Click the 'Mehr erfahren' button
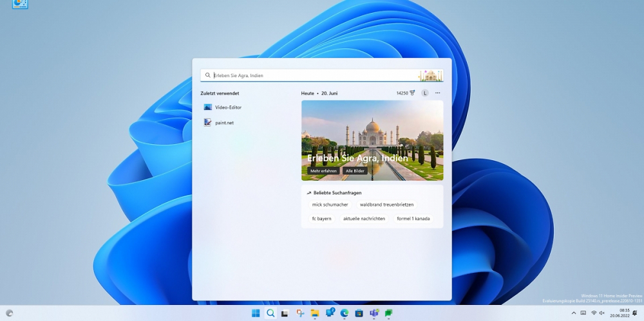The width and height of the screenshot is (644, 321). (x=324, y=171)
